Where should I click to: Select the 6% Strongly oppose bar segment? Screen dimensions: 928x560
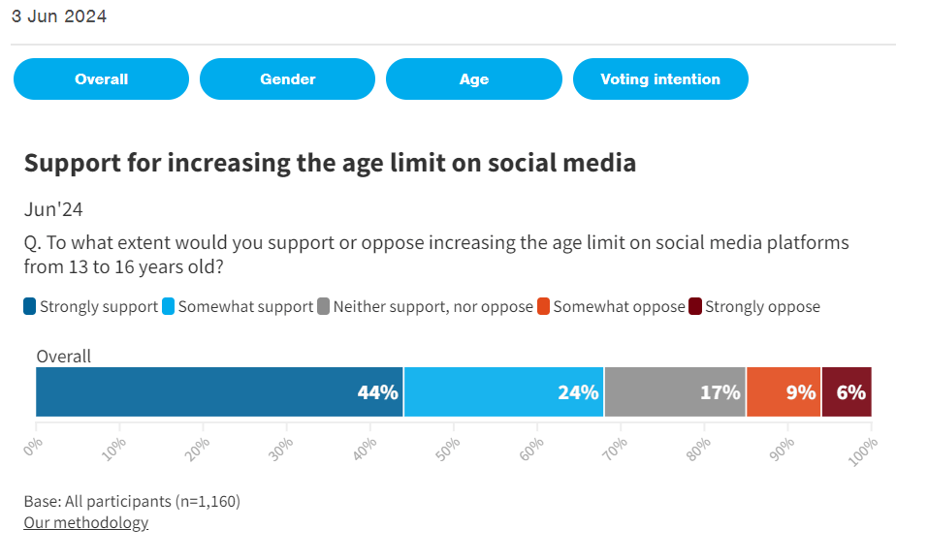[x=846, y=392]
